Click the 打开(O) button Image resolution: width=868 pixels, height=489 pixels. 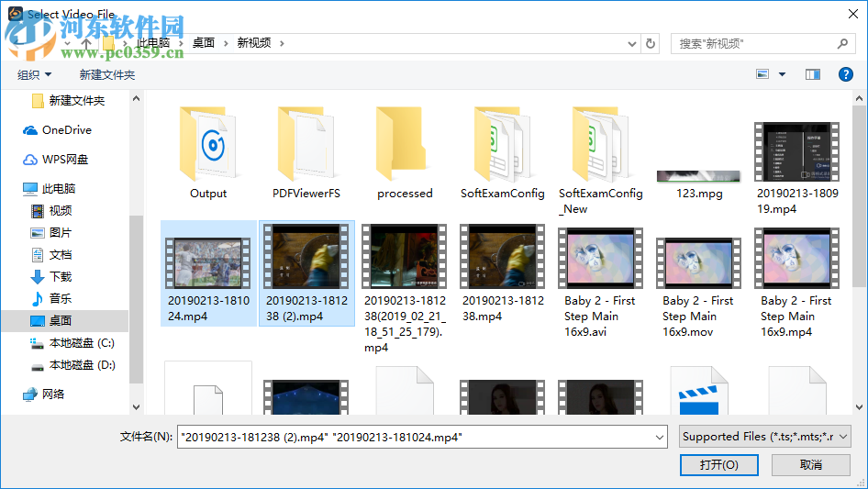[719, 464]
